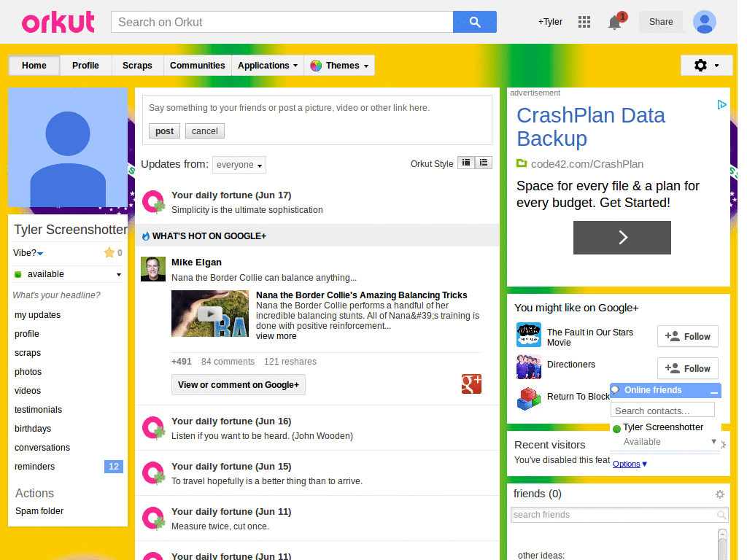
Task: Click the AdChoices icon on advertisement
Action: pos(721,104)
